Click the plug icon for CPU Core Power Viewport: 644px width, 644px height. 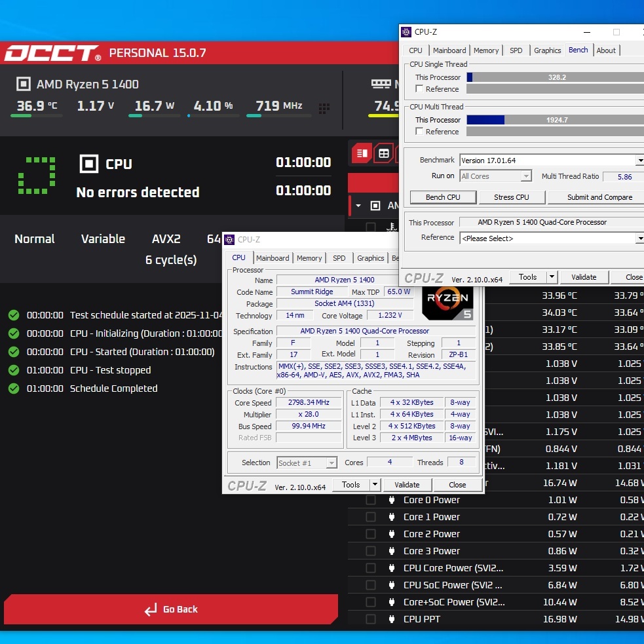pos(391,568)
